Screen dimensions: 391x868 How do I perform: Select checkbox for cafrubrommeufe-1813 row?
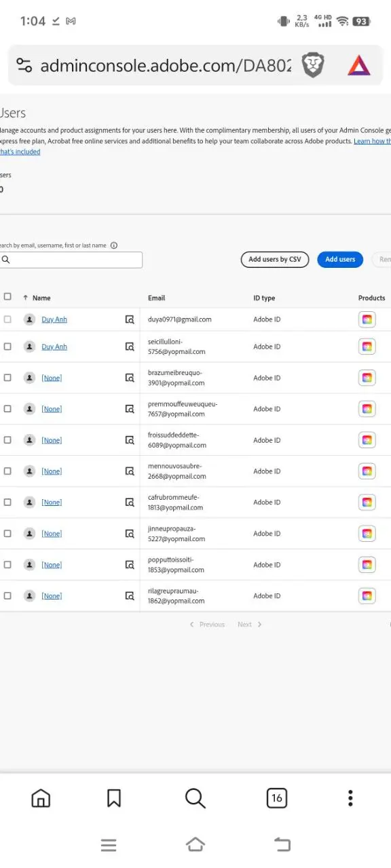tap(7, 502)
